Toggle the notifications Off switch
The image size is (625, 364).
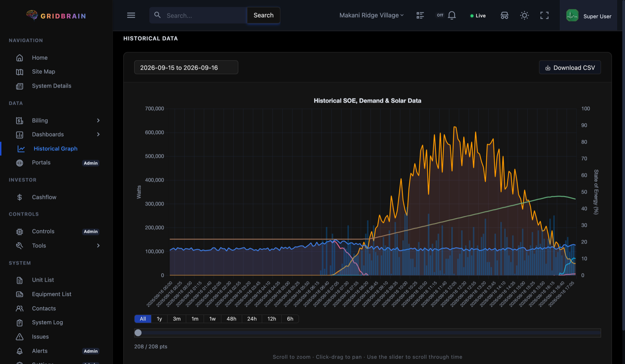[440, 15]
